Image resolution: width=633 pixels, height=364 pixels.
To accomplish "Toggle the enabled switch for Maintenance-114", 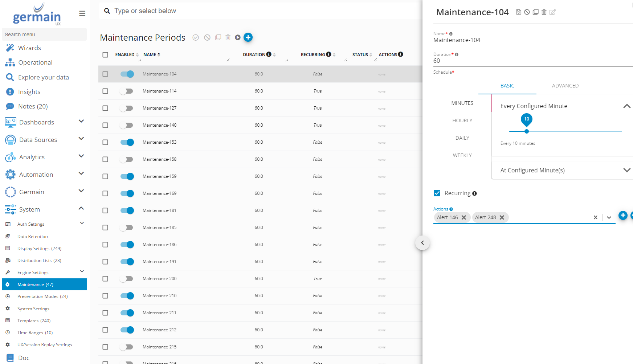I will click(x=127, y=91).
